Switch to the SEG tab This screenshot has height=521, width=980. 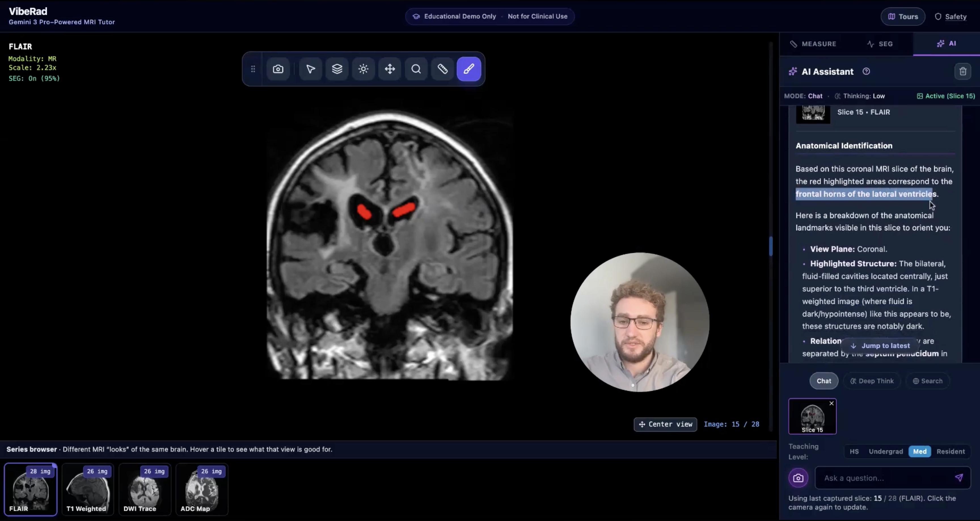[880, 44]
